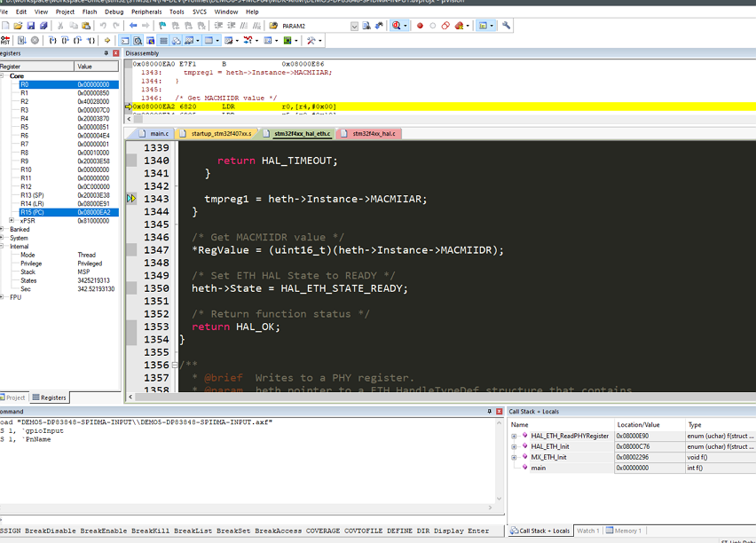Open the Debug menu
Image resolution: width=756 pixels, height=543 pixels.
point(114,12)
